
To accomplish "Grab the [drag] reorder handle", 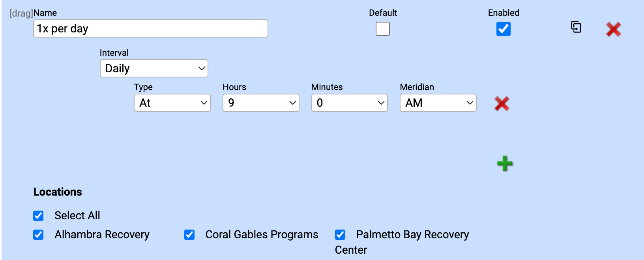I will [x=21, y=13].
